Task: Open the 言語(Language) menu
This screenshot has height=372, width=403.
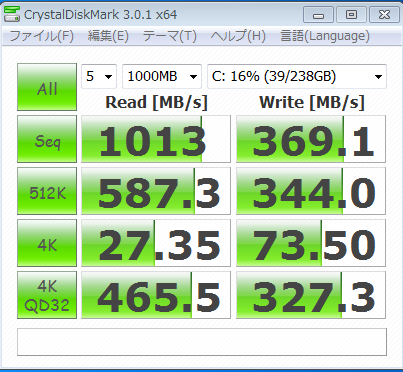Action: [325, 36]
